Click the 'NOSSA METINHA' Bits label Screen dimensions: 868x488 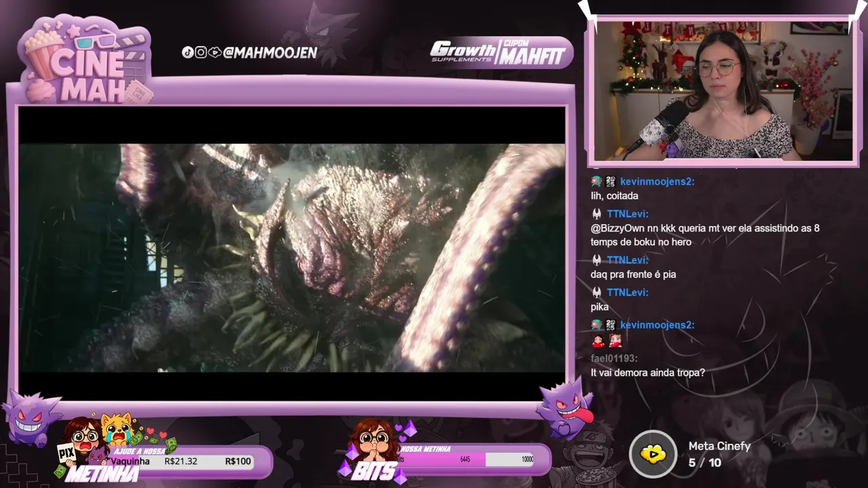click(x=426, y=449)
